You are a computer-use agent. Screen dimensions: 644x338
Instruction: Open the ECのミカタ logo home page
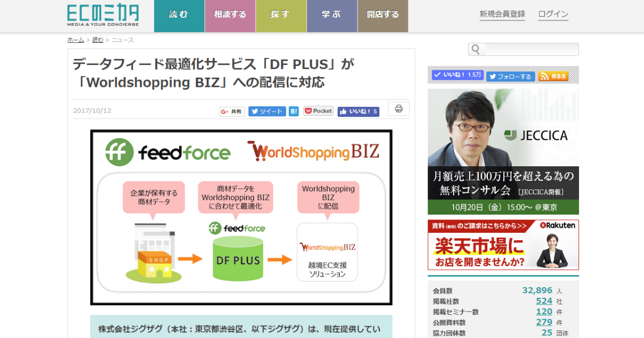click(x=103, y=15)
